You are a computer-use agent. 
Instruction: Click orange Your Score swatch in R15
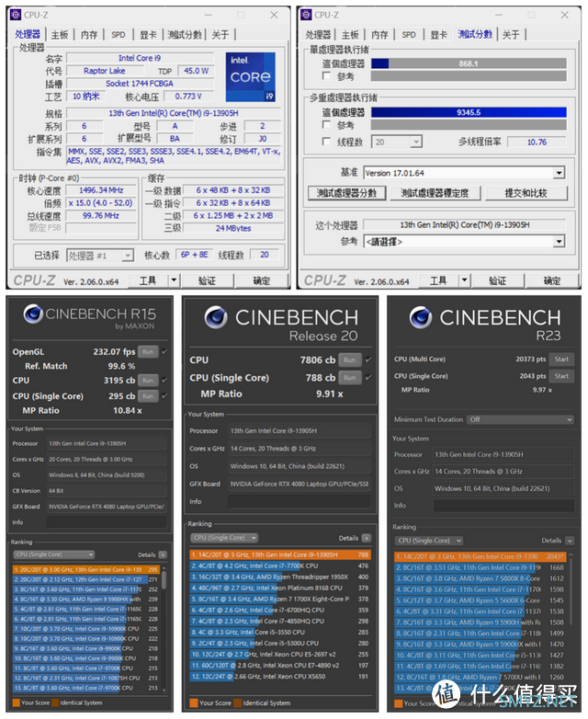click(17, 702)
